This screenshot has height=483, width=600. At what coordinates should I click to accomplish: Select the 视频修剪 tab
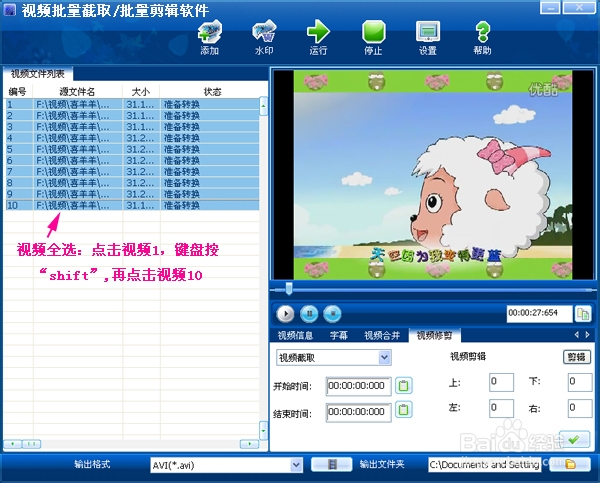(x=434, y=336)
